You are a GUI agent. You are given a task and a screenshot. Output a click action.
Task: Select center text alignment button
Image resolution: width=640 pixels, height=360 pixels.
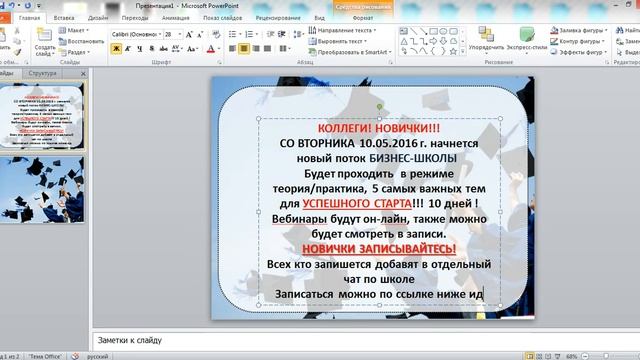[x=244, y=49]
